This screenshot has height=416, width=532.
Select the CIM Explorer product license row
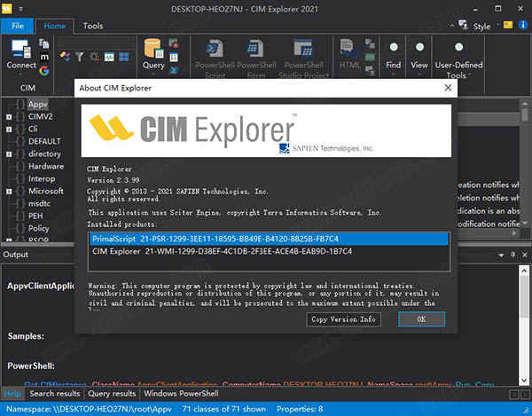click(269, 251)
